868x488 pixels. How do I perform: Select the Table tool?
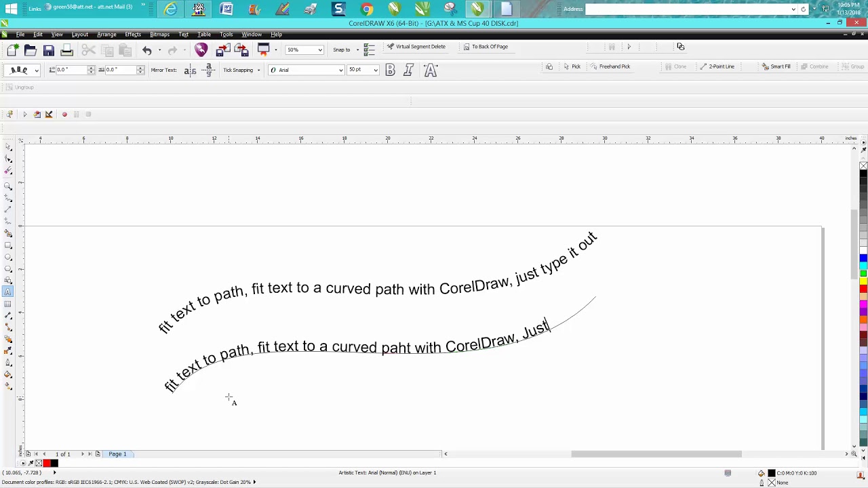[8, 304]
